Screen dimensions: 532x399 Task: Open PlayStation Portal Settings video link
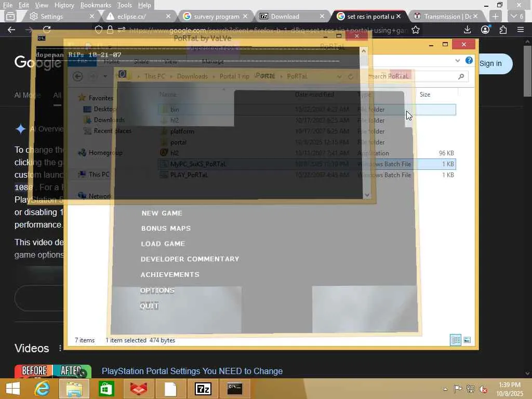(x=192, y=371)
